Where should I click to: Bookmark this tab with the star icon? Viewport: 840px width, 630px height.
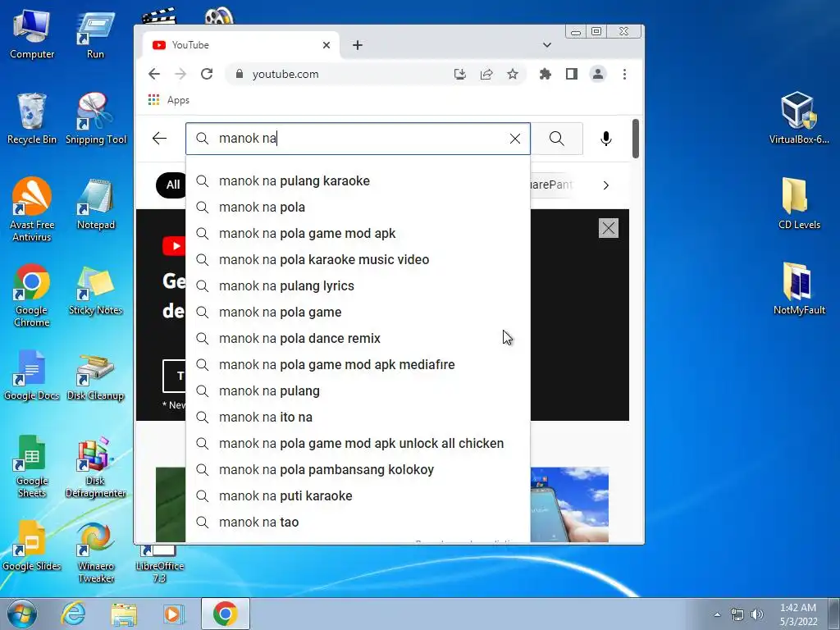[513, 74]
